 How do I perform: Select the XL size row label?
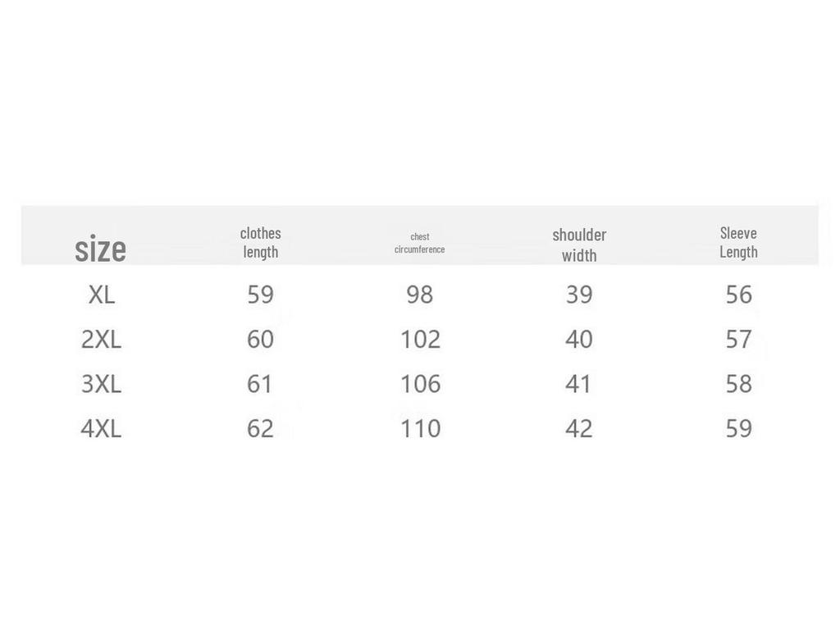[x=101, y=294]
